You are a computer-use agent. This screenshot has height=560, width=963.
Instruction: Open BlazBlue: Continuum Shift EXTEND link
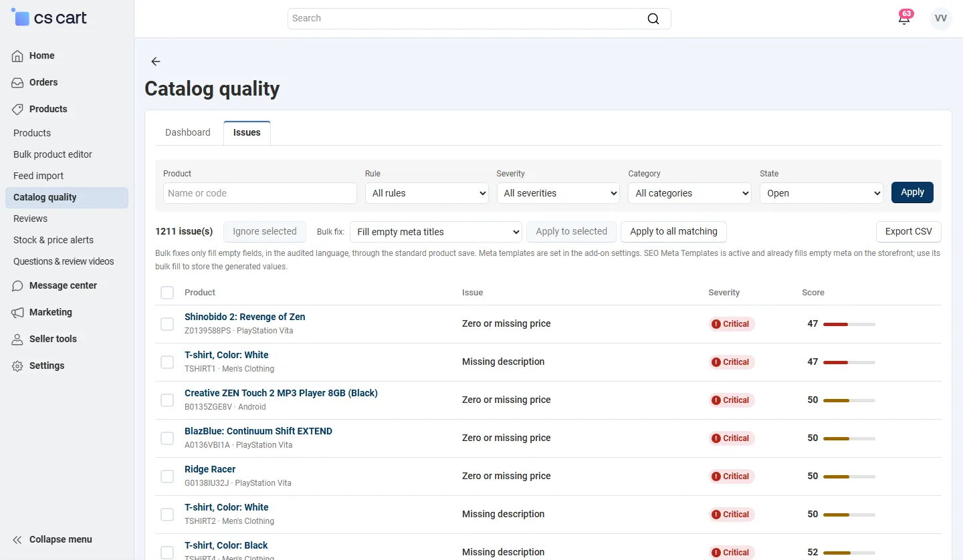[x=258, y=431]
